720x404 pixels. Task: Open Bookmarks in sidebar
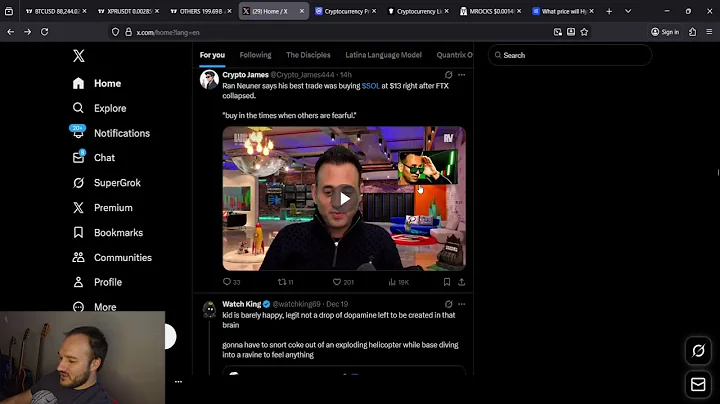108,233
